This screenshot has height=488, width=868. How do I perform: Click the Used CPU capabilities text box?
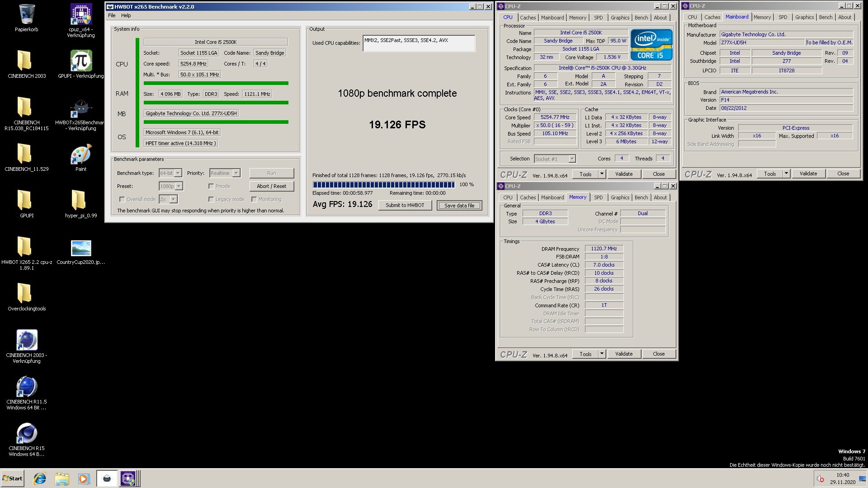pos(419,43)
